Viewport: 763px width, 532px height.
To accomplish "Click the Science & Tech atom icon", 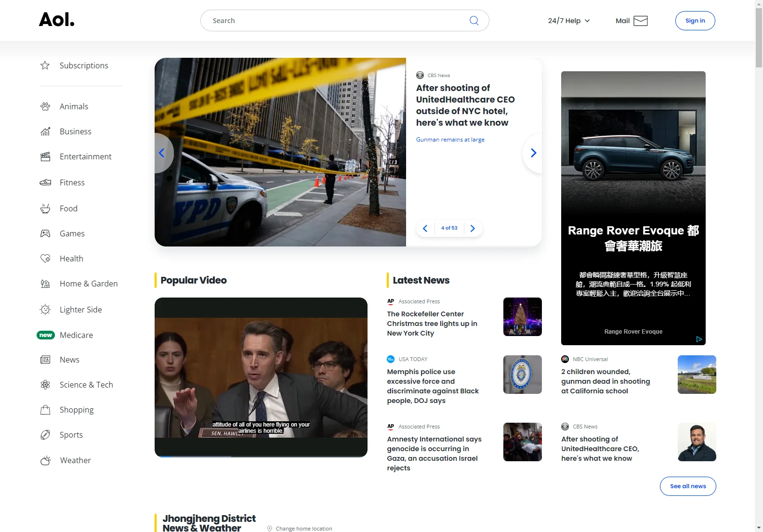I will 45,385.
